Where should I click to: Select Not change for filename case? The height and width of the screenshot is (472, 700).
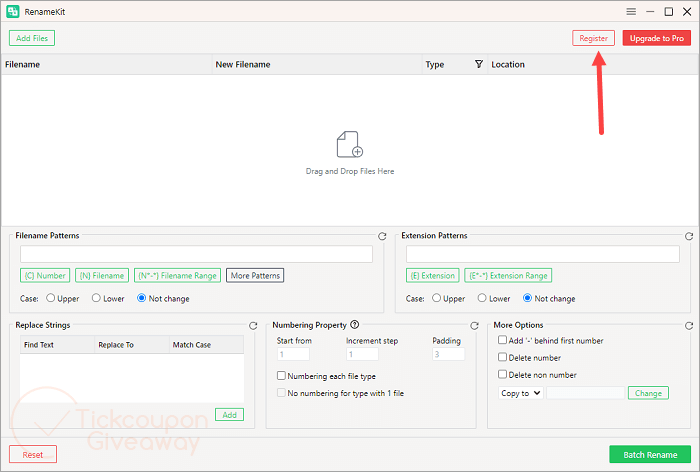[x=142, y=298]
